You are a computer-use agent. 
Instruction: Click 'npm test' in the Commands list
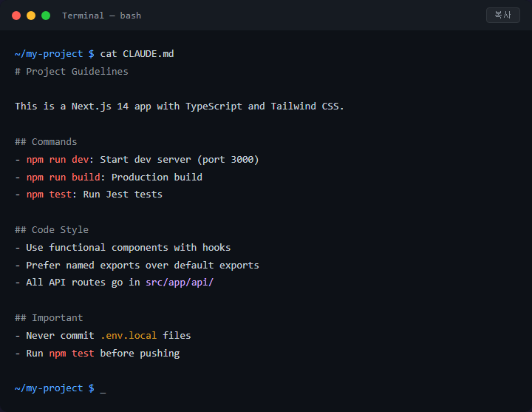[x=49, y=195]
